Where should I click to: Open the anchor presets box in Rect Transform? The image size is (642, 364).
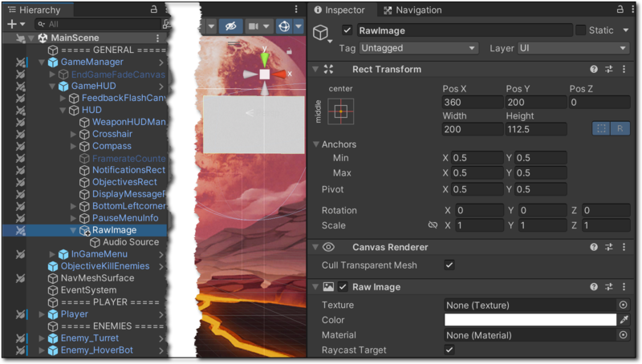click(x=340, y=111)
